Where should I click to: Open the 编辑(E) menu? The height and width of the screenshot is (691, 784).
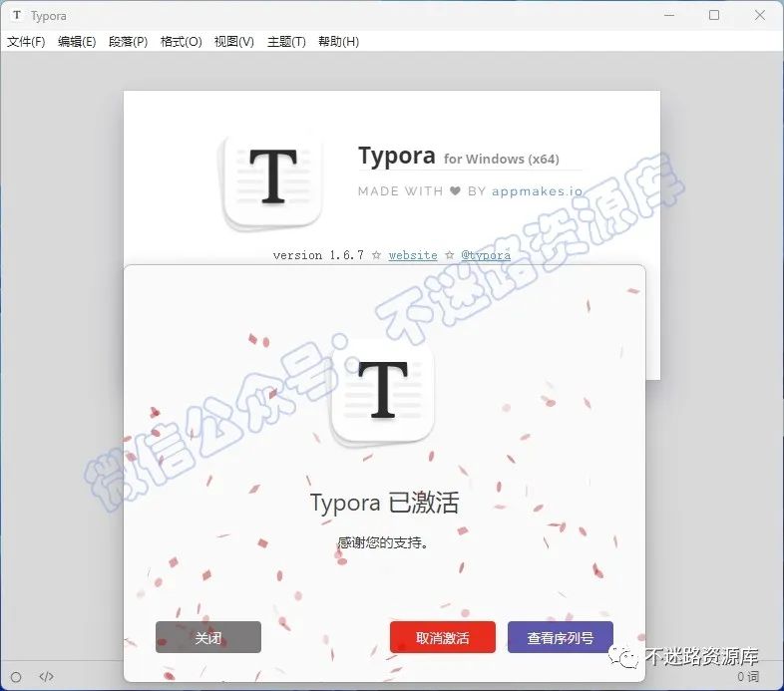coord(77,42)
